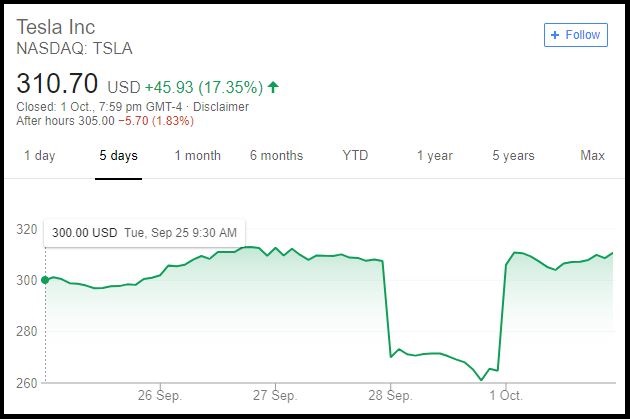Click the 26 Sep. axis label
Screen dimensions: 630x419
(x=159, y=395)
